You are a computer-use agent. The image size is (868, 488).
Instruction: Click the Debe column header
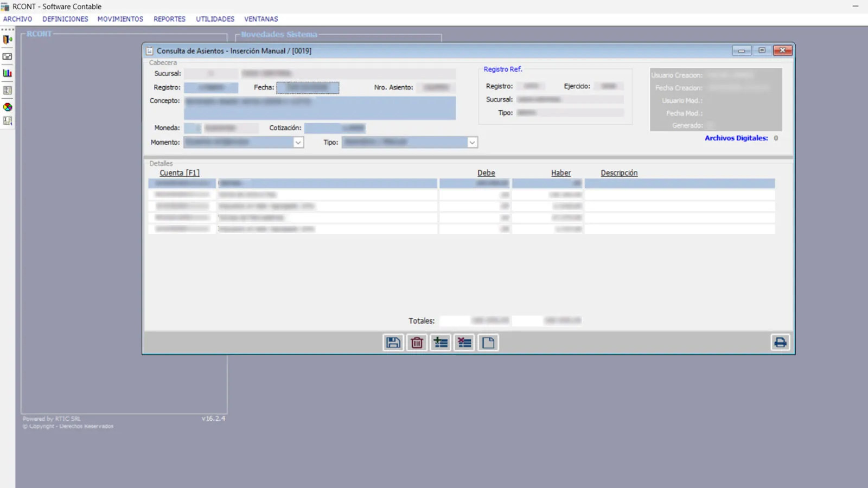486,173
